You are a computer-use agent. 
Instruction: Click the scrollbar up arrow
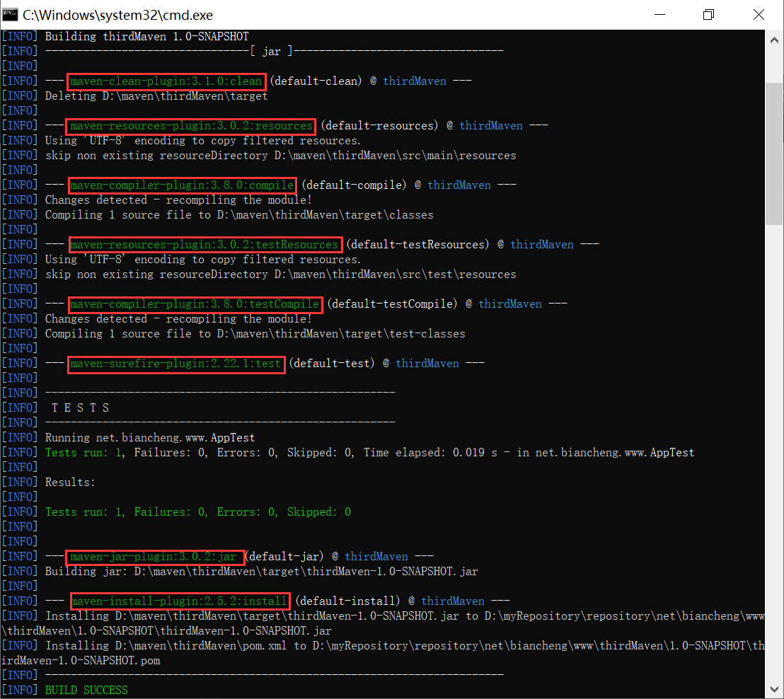coord(773,36)
